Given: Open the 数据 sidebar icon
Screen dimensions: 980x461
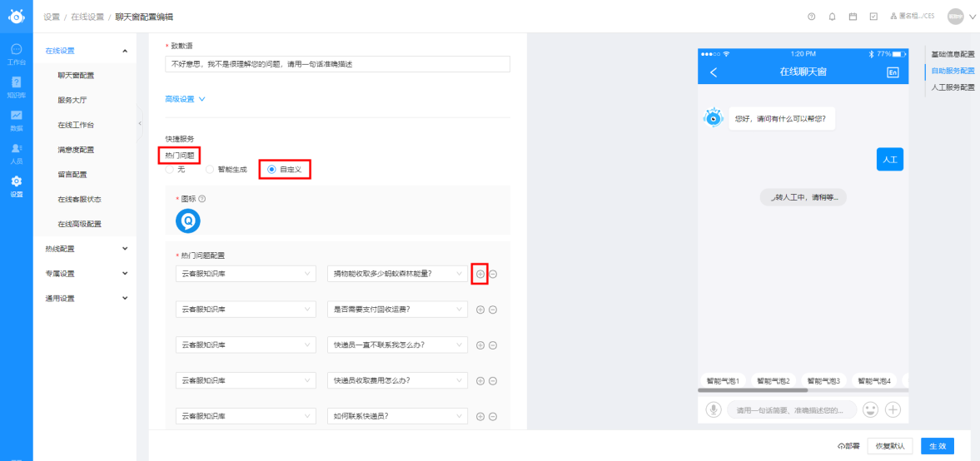Looking at the screenshot, I should point(17,120).
